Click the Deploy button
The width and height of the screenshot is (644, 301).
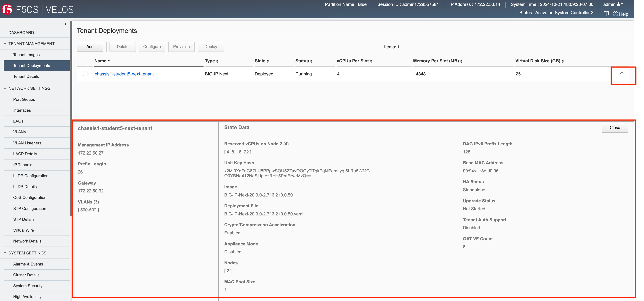point(211,47)
